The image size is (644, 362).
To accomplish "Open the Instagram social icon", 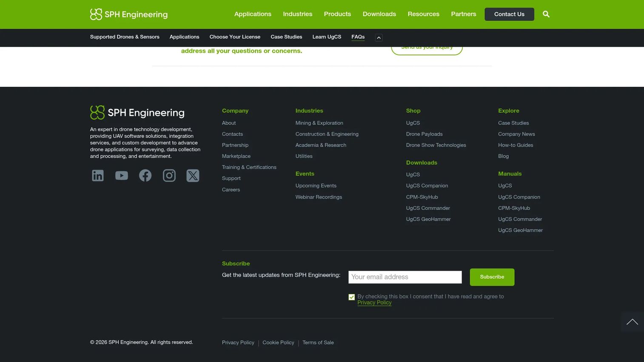I will tap(169, 176).
